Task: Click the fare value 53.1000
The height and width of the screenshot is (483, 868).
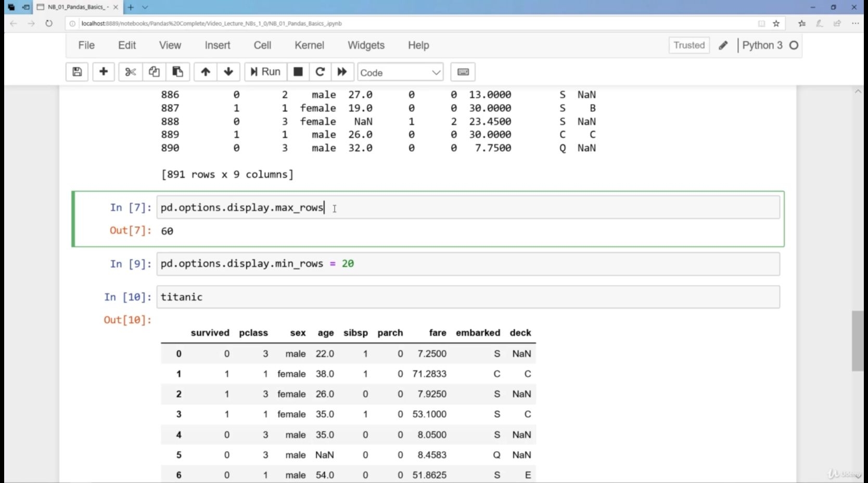Action: pyautogui.click(x=429, y=414)
